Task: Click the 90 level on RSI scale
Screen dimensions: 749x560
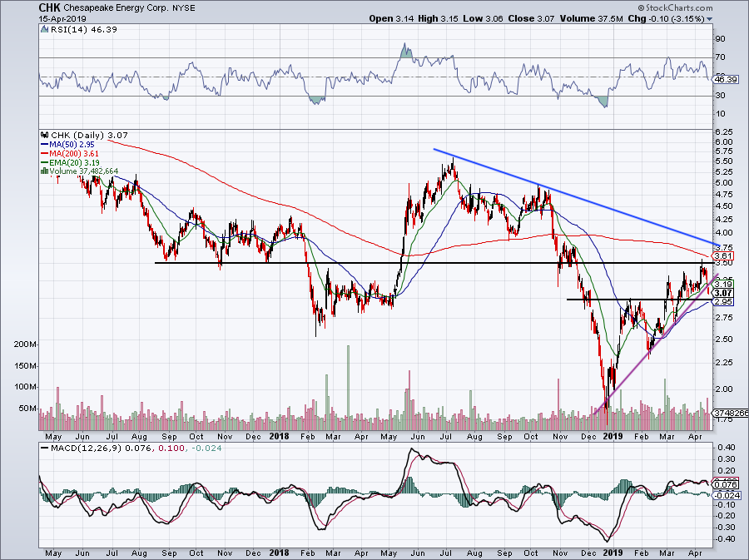Action: pyautogui.click(x=721, y=39)
